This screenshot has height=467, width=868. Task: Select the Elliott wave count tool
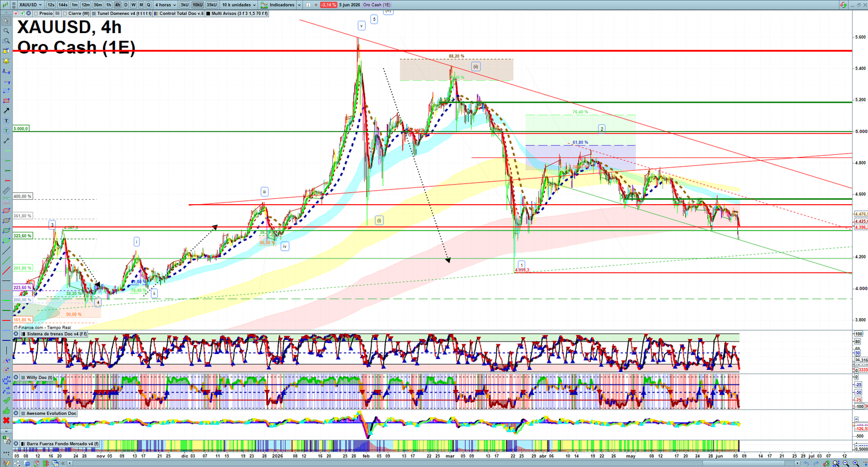[7, 380]
